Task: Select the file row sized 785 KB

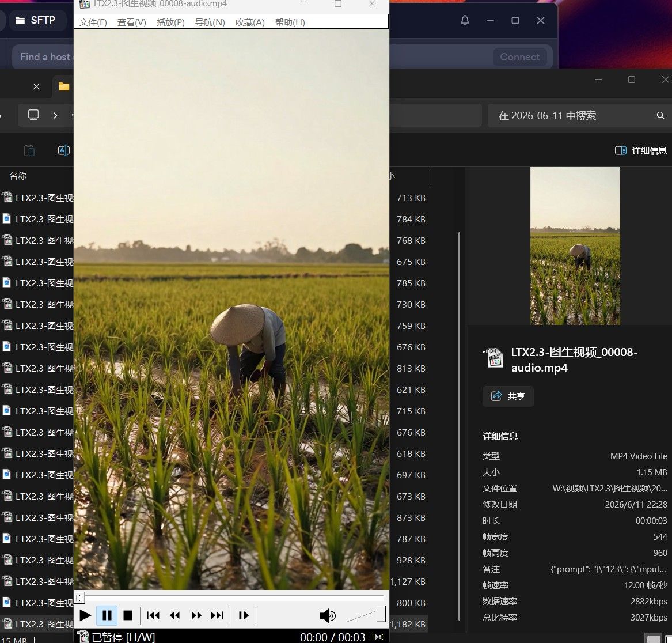Action: coord(214,283)
